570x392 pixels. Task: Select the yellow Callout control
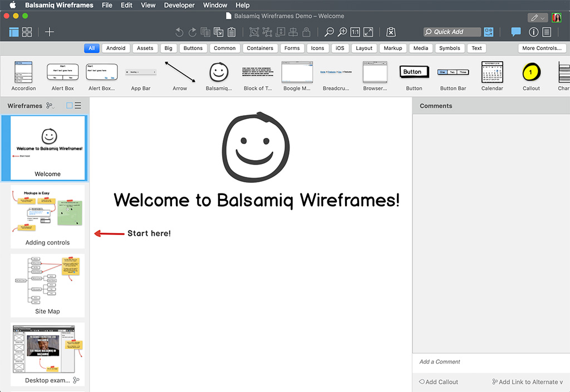click(531, 73)
